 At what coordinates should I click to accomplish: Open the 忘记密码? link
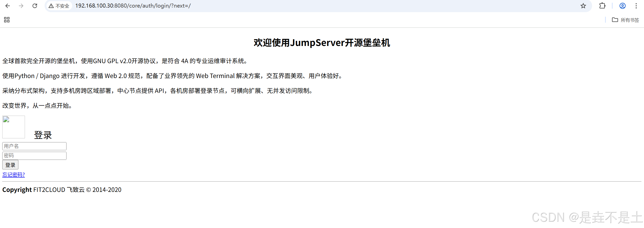tap(14, 175)
